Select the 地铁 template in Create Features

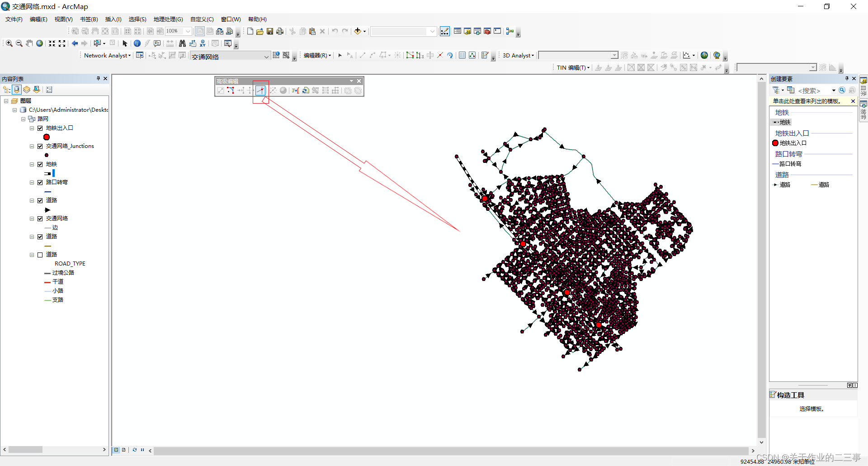coord(781,122)
